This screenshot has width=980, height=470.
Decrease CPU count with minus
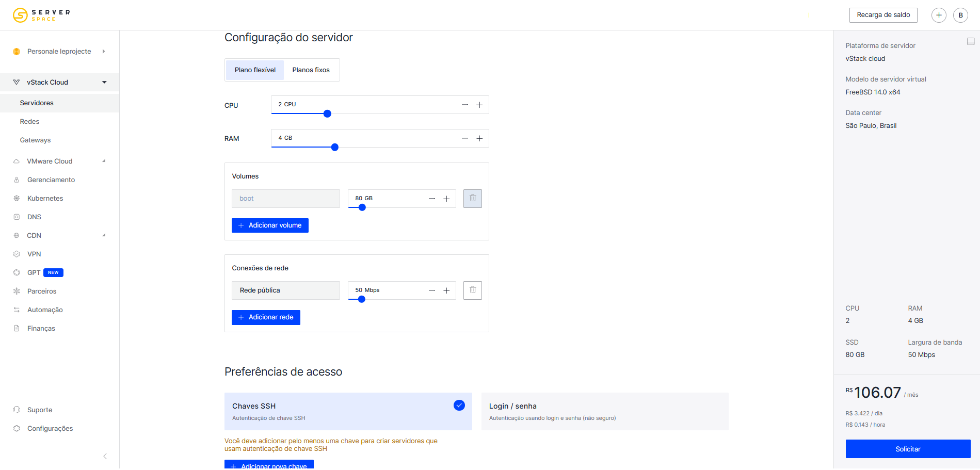pos(465,105)
